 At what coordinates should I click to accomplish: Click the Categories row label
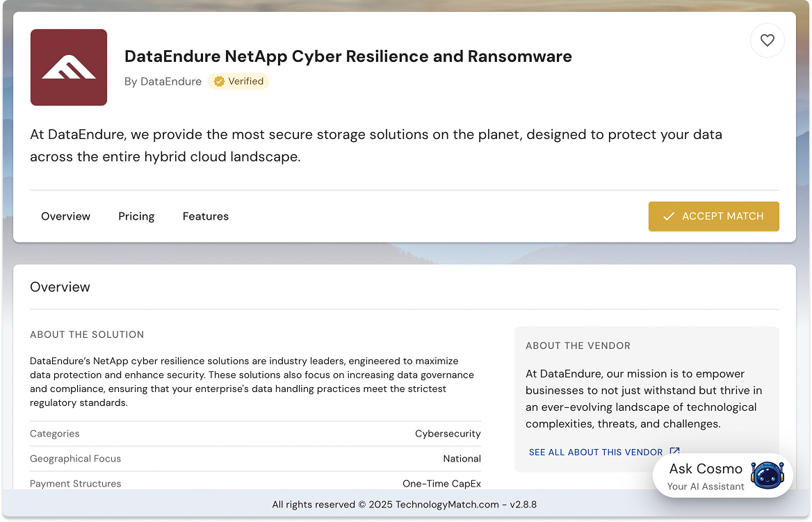pos(54,434)
